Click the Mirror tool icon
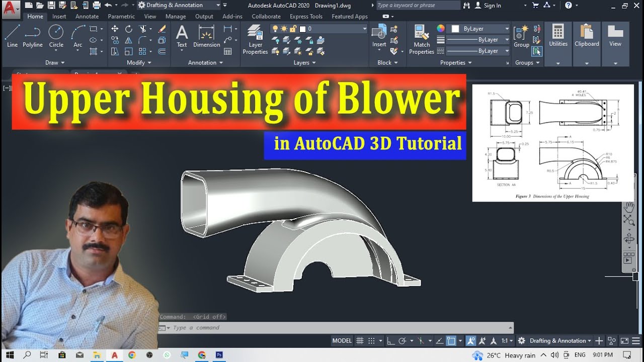 [129, 40]
